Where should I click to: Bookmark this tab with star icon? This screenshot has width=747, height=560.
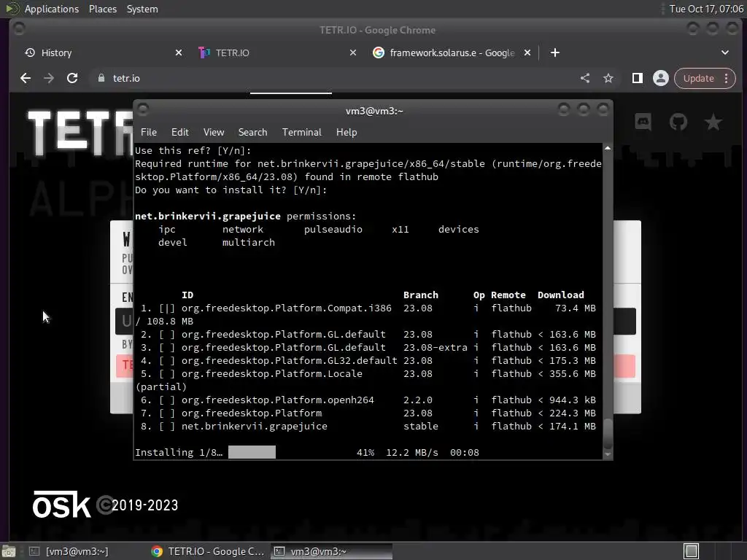608,78
